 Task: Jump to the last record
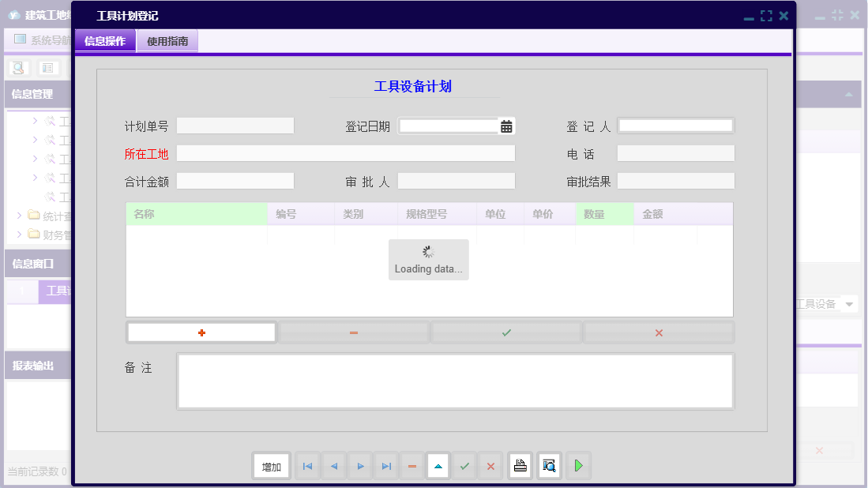(385, 466)
